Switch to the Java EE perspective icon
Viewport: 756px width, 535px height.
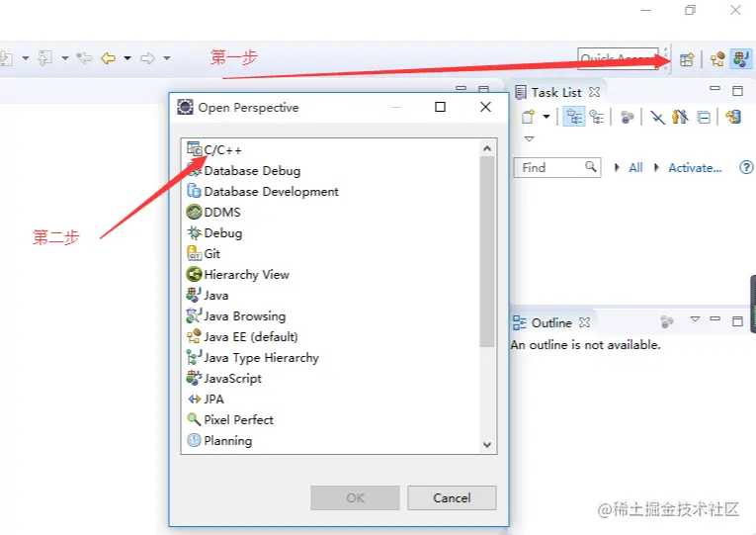coord(717,59)
